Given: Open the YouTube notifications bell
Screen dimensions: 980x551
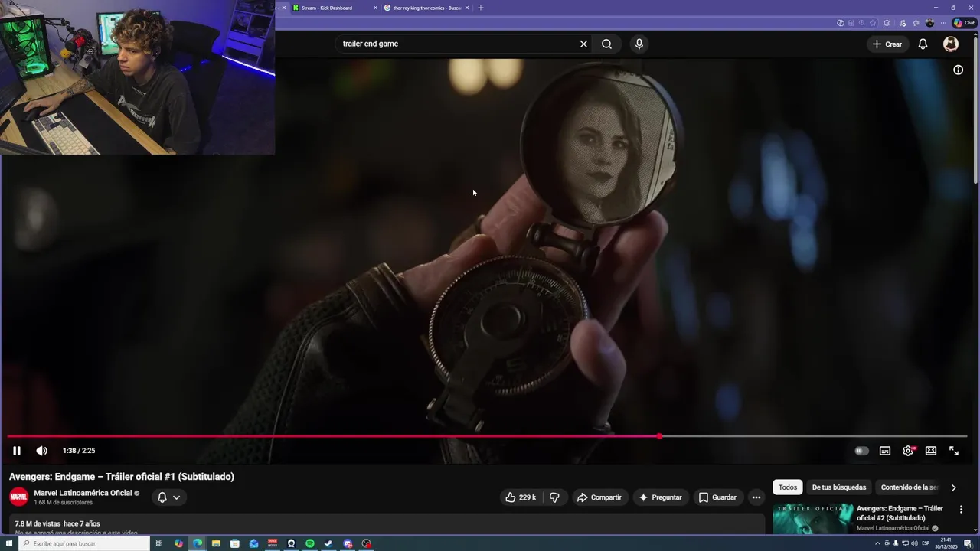Looking at the screenshot, I should [x=923, y=44].
